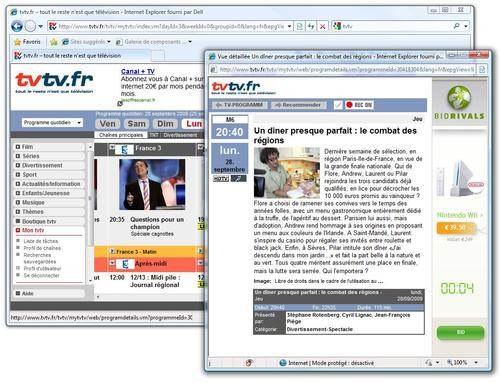The image size is (500, 383).
Task: Open Programme quotidien dropdown
Action: point(52,123)
